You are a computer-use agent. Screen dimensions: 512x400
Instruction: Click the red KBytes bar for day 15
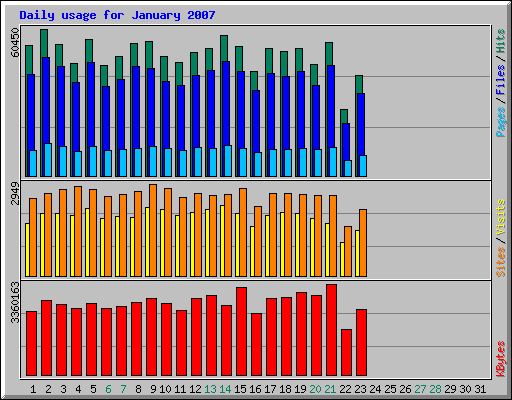pyautogui.click(x=241, y=332)
